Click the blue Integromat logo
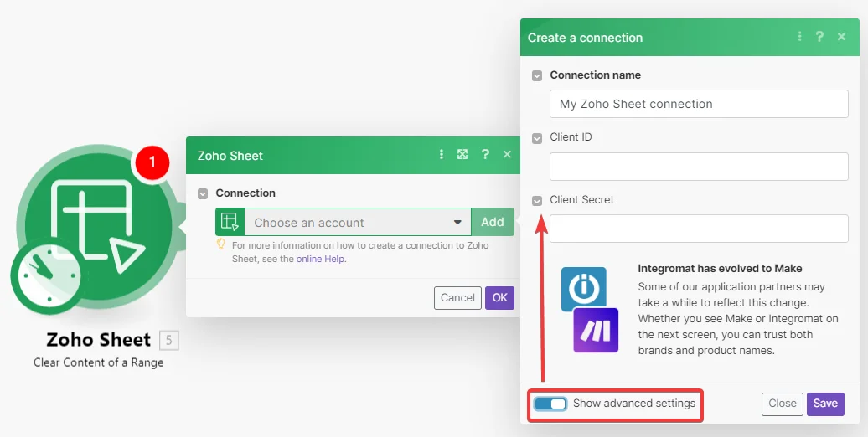 (x=583, y=289)
